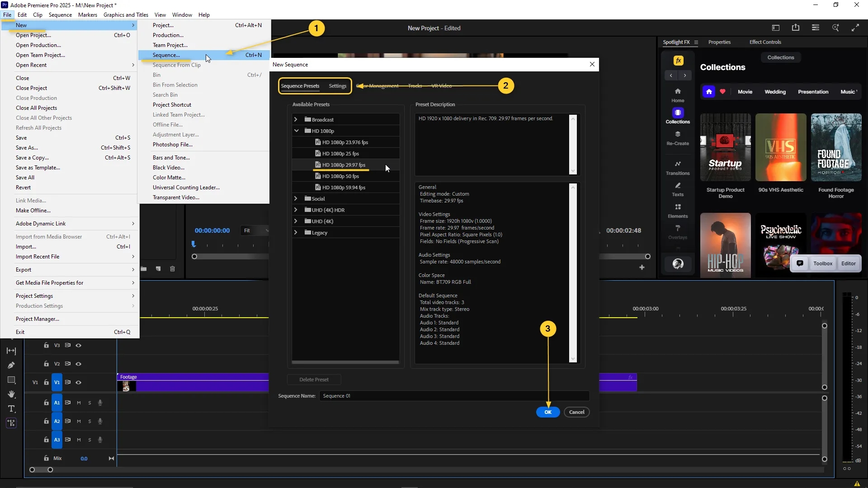Open the Fit zoom level dropdown
This screenshot has width=868, height=488.
pos(255,230)
